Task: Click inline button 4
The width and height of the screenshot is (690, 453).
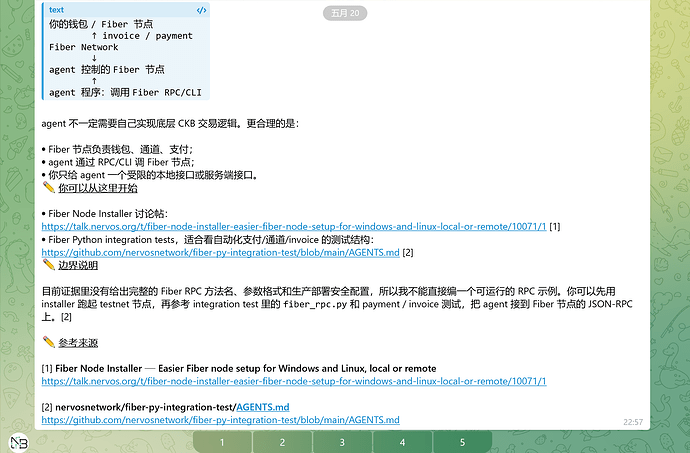Action: (402, 442)
